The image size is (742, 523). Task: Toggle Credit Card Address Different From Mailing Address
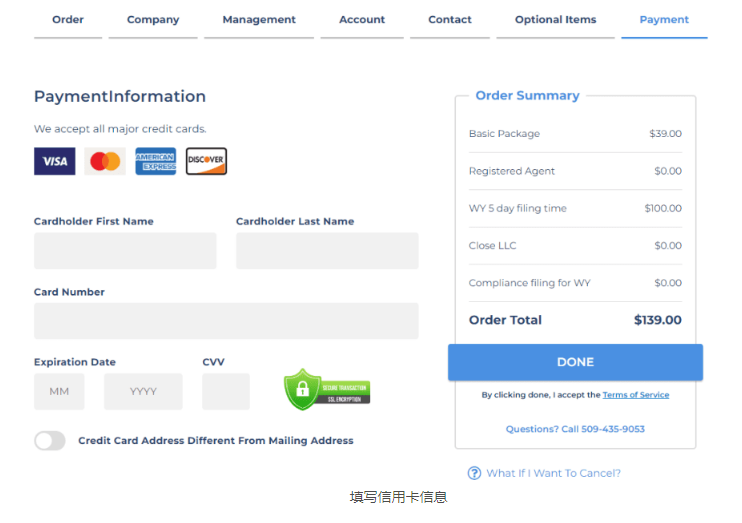point(50,441)
